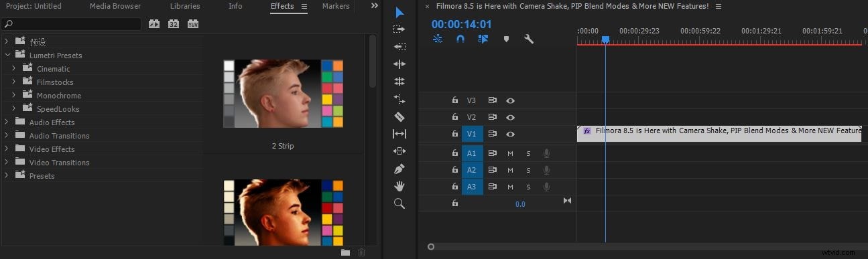Select the 2 Strip preset thumbnail

point(283,94)
